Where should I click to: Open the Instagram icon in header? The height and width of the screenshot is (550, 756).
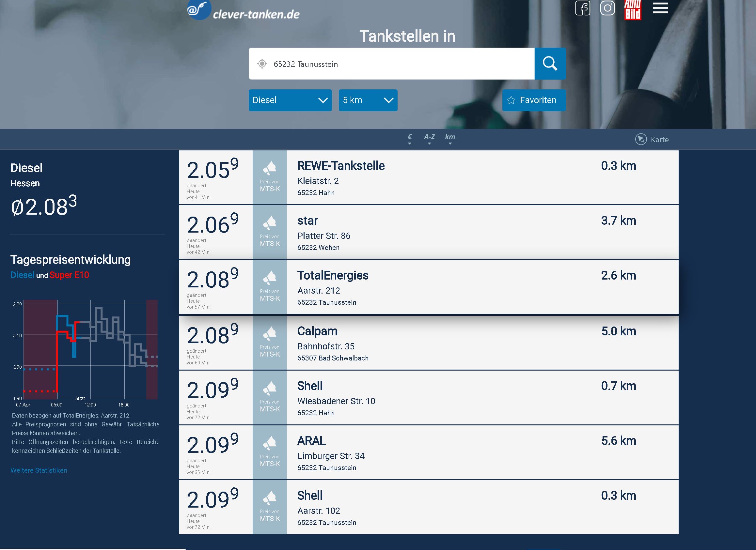pos(607,8)
